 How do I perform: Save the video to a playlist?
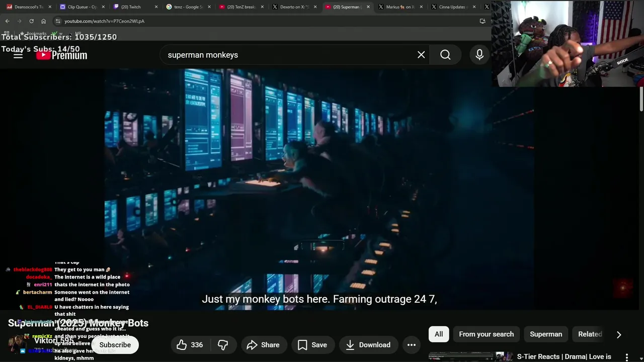pos(312,345)
